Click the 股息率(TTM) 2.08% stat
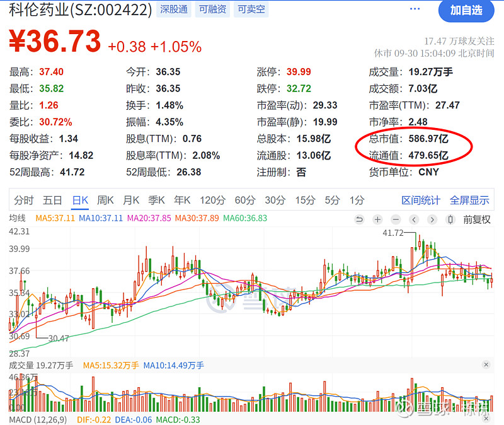504x425 pixels. click(x=173, y=155)
